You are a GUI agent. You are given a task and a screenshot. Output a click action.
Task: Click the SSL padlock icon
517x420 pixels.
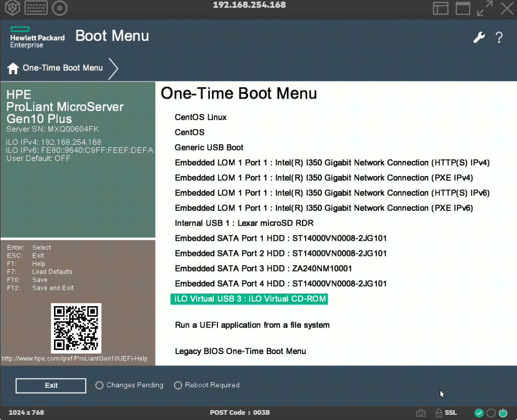(439, 413)
